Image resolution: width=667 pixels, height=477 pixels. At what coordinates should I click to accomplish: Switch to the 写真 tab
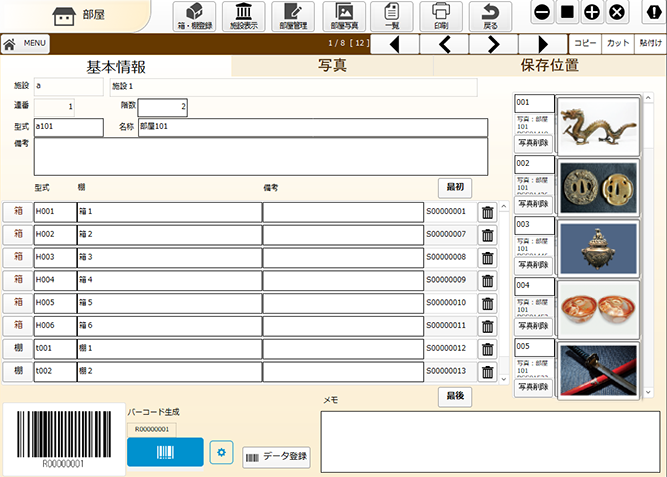pos(332,66)
